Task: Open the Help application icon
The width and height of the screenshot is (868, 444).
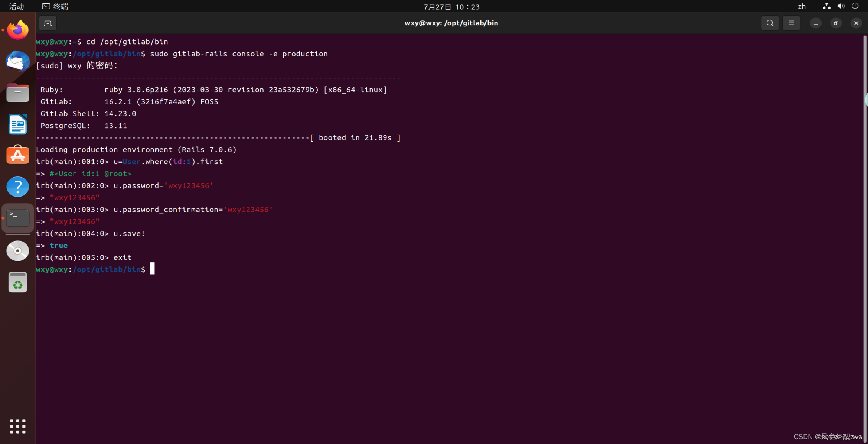Action: tap(17, 187)
